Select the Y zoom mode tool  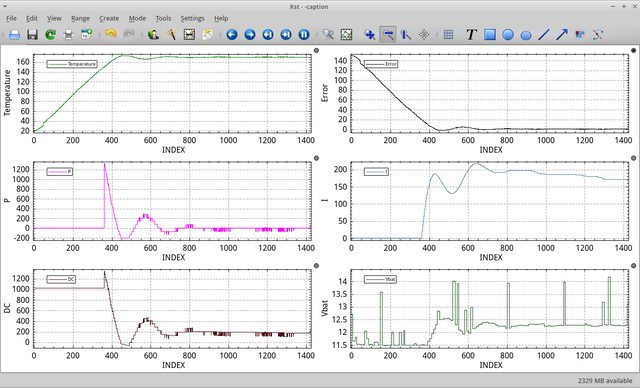406,35
